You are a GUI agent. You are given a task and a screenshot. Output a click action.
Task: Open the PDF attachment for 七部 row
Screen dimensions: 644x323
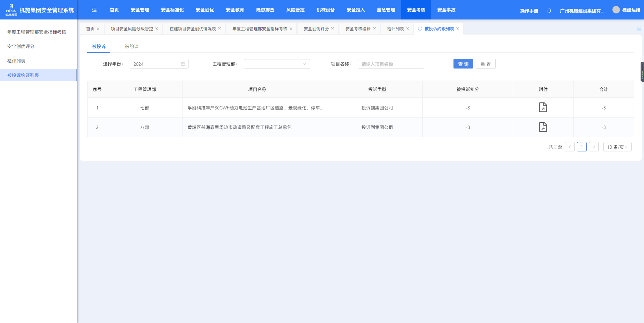coord(543,107)
